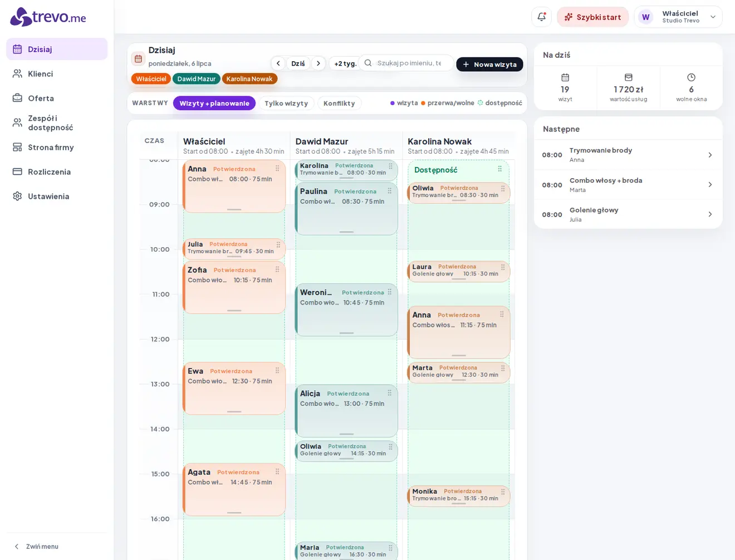Click the grip icon on the Dostępność block
Viewport: 735px width, 560px height.
500,169
